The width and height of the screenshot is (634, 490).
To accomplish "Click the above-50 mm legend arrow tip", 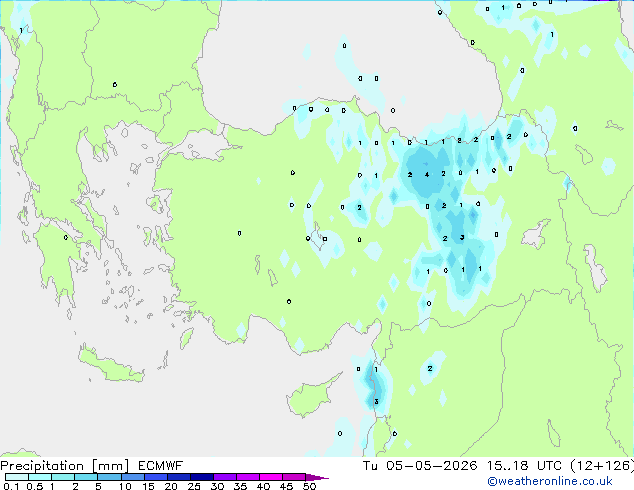I will [317, 477].
